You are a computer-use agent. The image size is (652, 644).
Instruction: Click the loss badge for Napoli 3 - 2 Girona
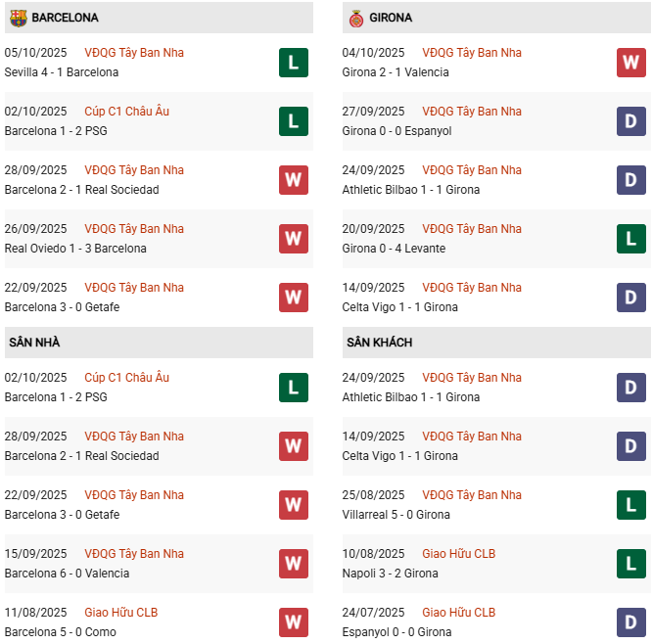pyautogui.click(x=630, y=564)
